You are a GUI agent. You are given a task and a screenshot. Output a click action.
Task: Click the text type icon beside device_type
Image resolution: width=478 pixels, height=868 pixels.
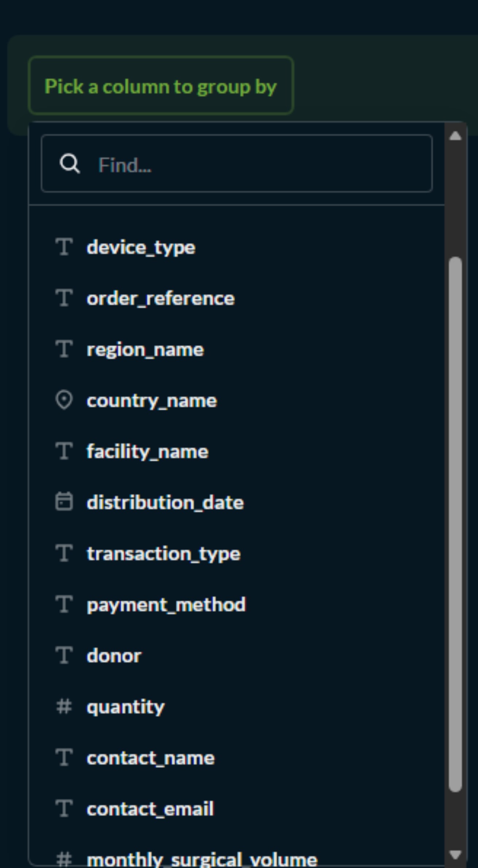[x=64, y=247]
